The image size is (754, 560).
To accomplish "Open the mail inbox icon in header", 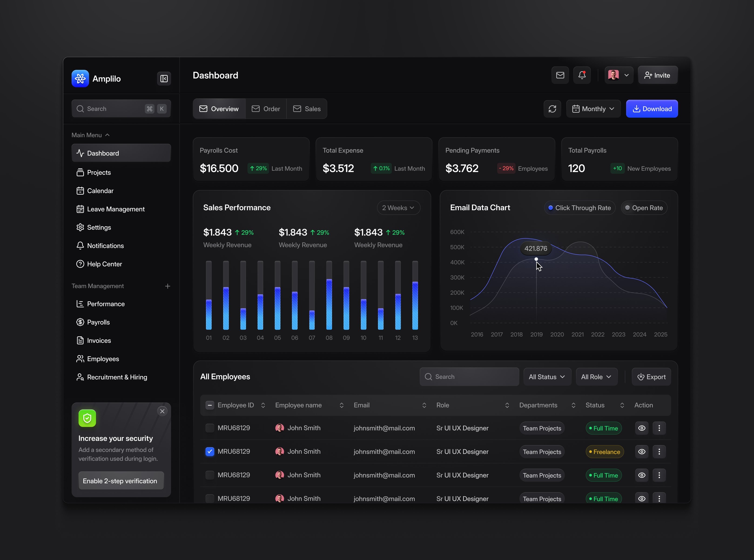I will (x=560, y=75).
